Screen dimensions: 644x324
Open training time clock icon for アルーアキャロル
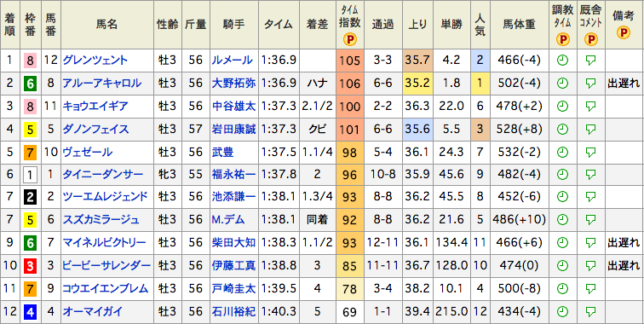(x=562, y=84)
